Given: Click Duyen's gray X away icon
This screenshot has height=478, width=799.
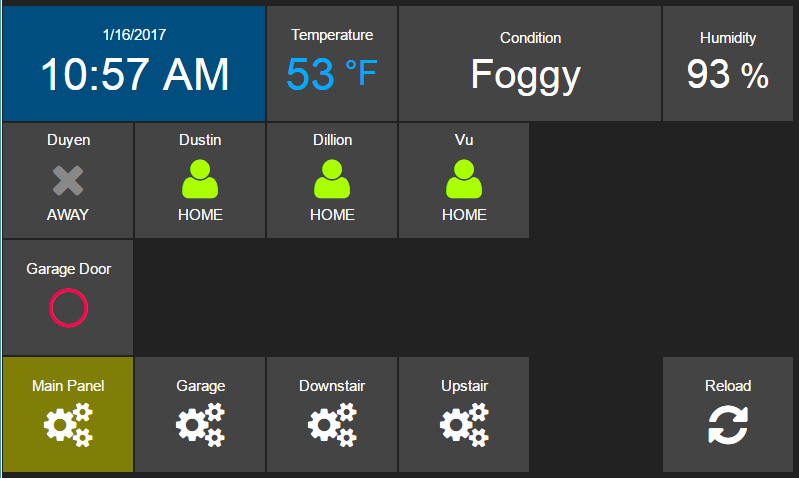Looking at the screenshot, I should (68, 180).
